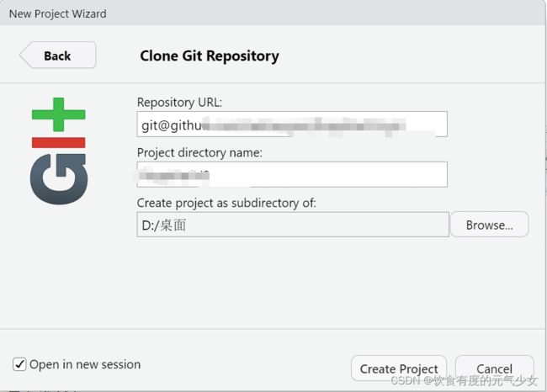Viewport: 547px width, 392px height.
Task: Cancel the New Project Wizard
Action: [x=494, y=368]
